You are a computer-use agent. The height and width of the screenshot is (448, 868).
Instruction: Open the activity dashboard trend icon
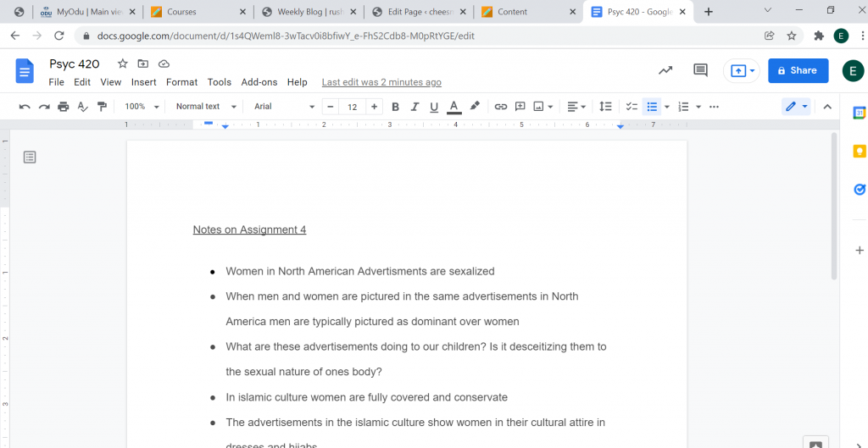click(x=665, y=70)
